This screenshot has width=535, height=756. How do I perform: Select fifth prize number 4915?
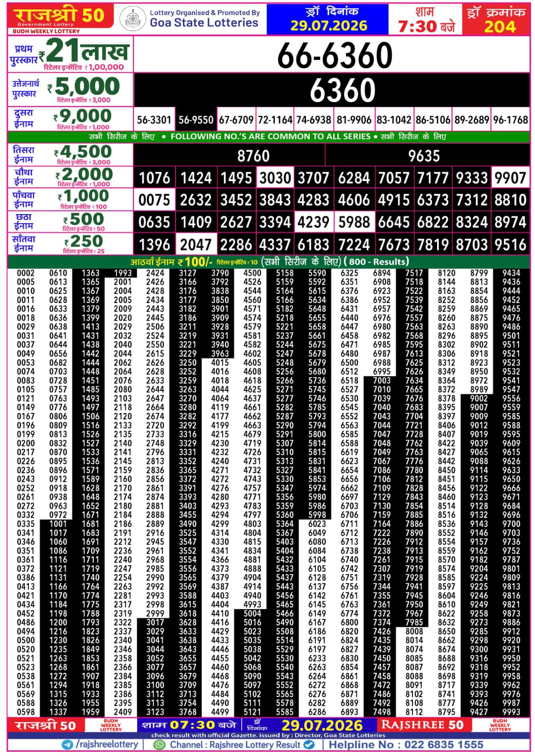[394, 200]
